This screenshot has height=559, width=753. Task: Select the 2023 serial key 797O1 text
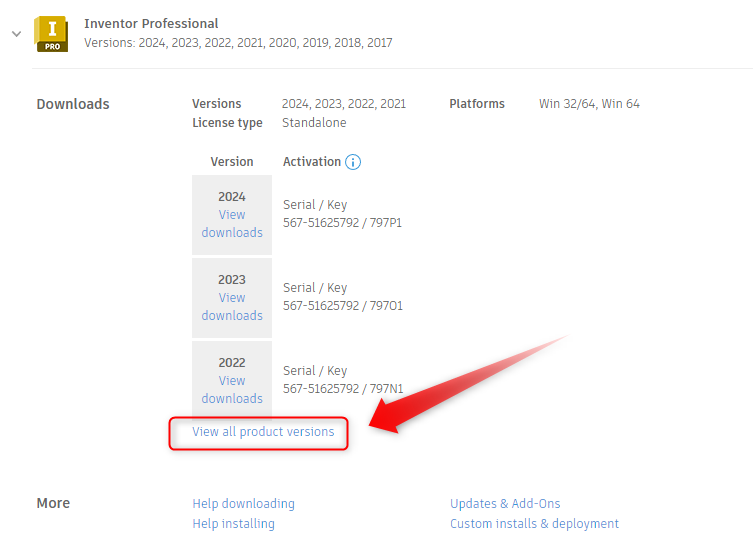point(343,306)
